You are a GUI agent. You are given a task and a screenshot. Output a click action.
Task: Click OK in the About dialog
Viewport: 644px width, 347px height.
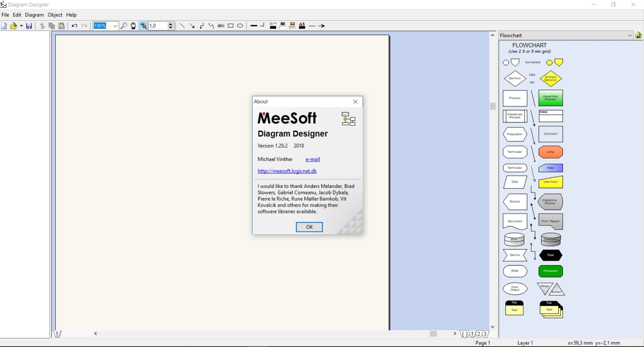click(309, 227)
